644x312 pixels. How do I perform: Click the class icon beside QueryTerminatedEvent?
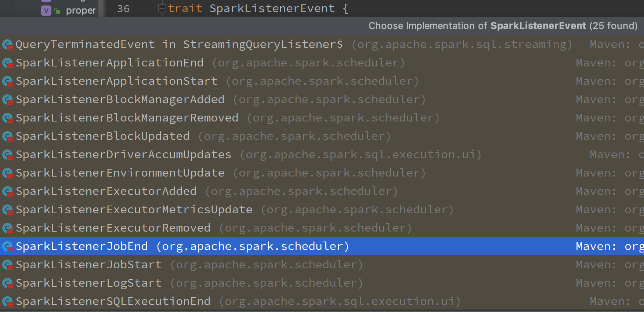point(7,45)
